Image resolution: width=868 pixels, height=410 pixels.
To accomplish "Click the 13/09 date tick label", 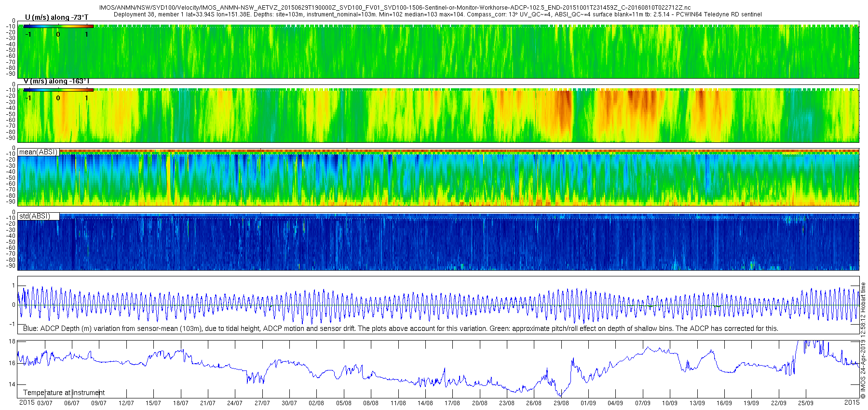I will click(x=697, y=403).
